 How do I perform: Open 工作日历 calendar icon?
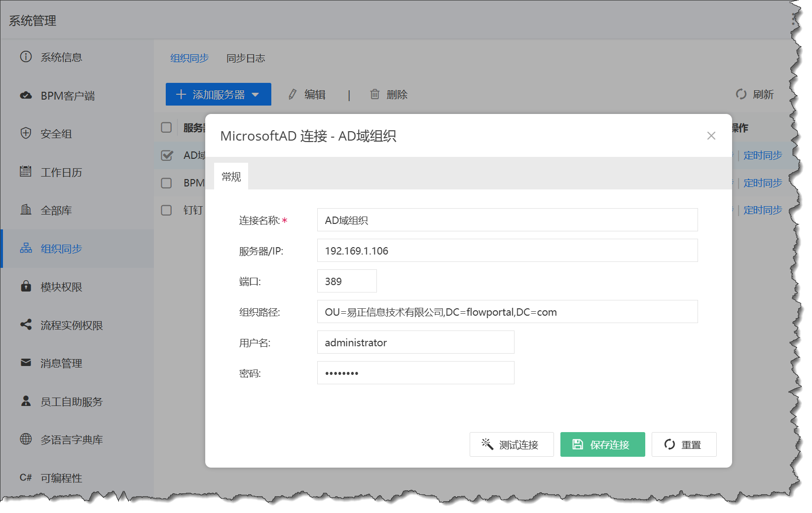26,172
